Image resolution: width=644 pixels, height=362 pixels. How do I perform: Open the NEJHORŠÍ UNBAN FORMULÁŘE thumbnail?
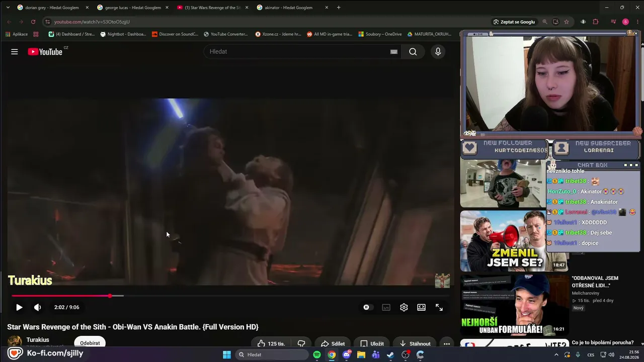[x=514, y=305]
